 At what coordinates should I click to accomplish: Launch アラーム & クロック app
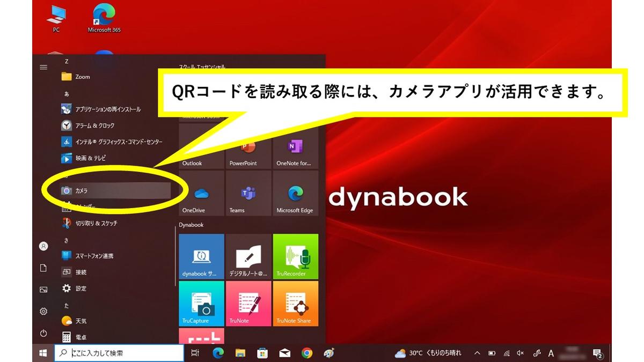click(x=115, y=125)
